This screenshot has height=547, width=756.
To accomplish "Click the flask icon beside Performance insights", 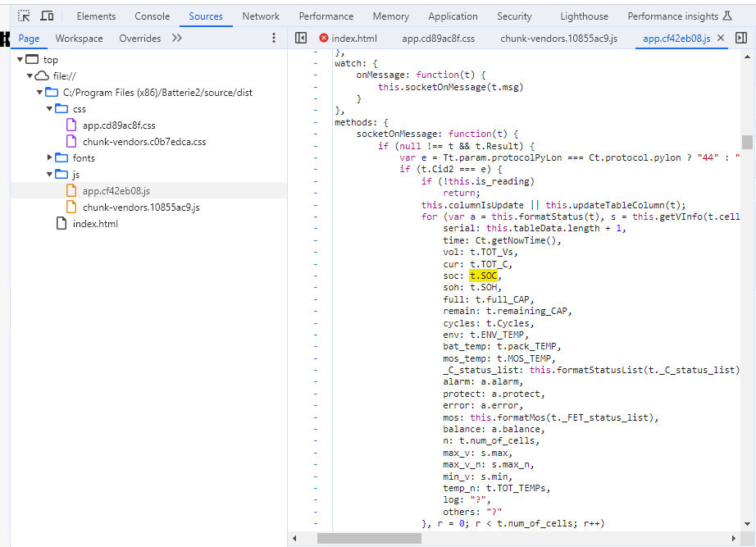I will click(x=727, y=16).
